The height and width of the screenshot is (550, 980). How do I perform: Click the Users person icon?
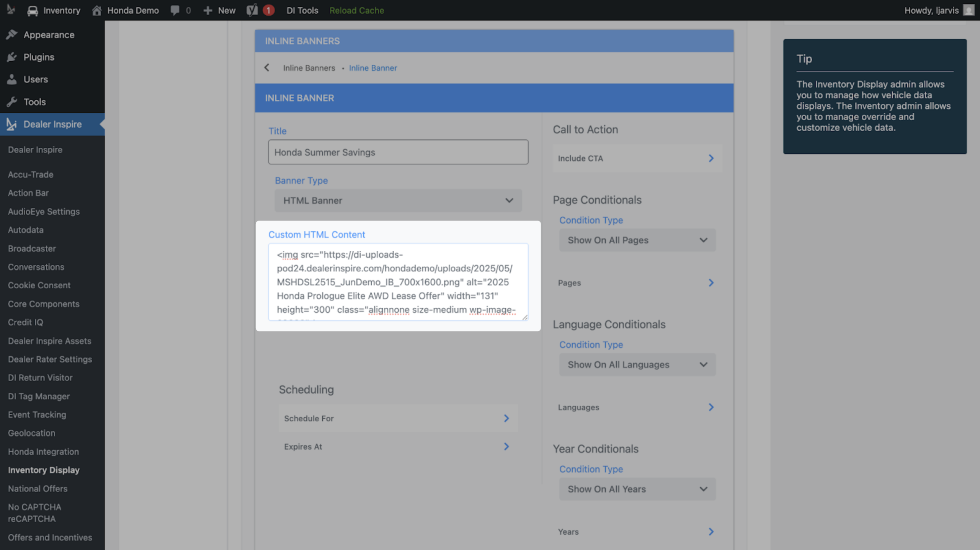click(x=12, y=79)
